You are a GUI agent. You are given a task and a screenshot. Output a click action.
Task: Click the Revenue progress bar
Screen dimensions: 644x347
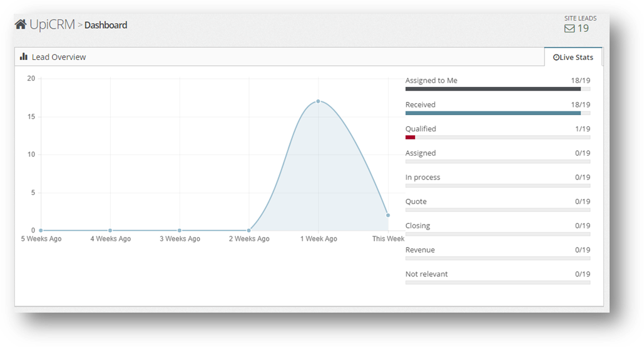pyautogui.click(x=497, y=258)
